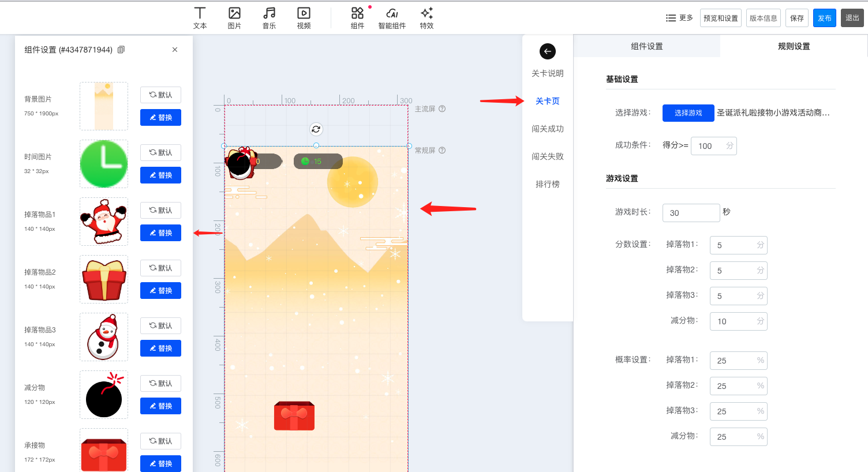This screenshot has height=472, width=868.
Task: Click the bomb 减分物 thumbnail
Action: (x=104, y=395)
